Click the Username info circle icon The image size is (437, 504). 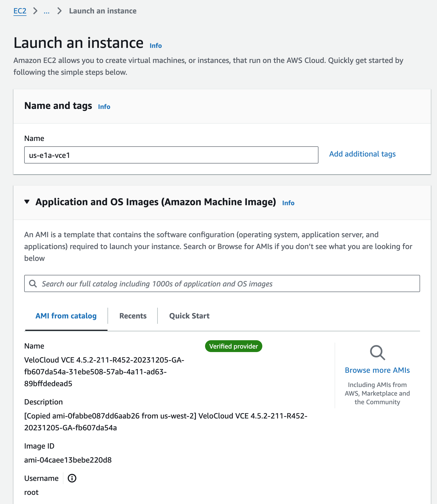click(x=72, y=478)
